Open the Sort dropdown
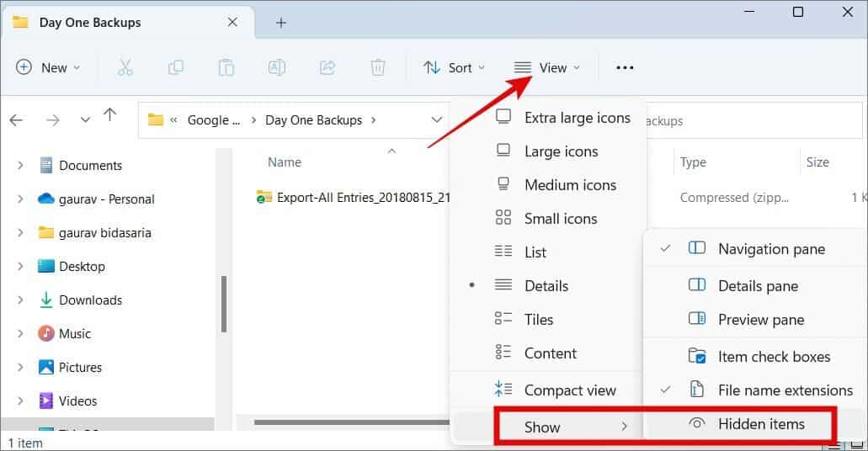 pyautogui.click(x=454, y=67)
